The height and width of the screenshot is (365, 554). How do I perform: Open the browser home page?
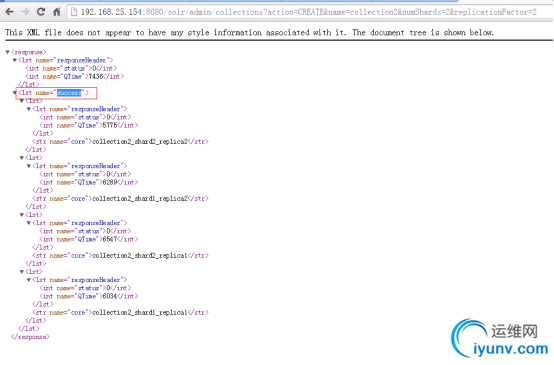[57, 12]
